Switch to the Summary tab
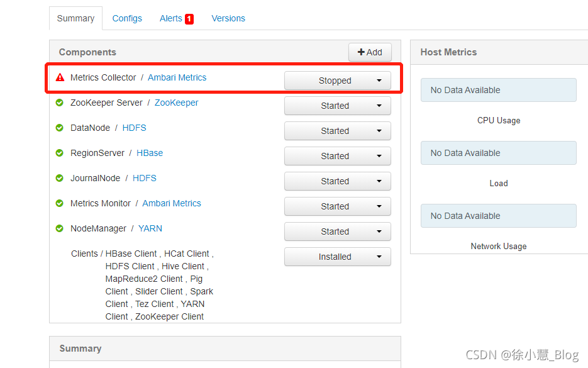 pyautogui.click(x=75, y=18)
